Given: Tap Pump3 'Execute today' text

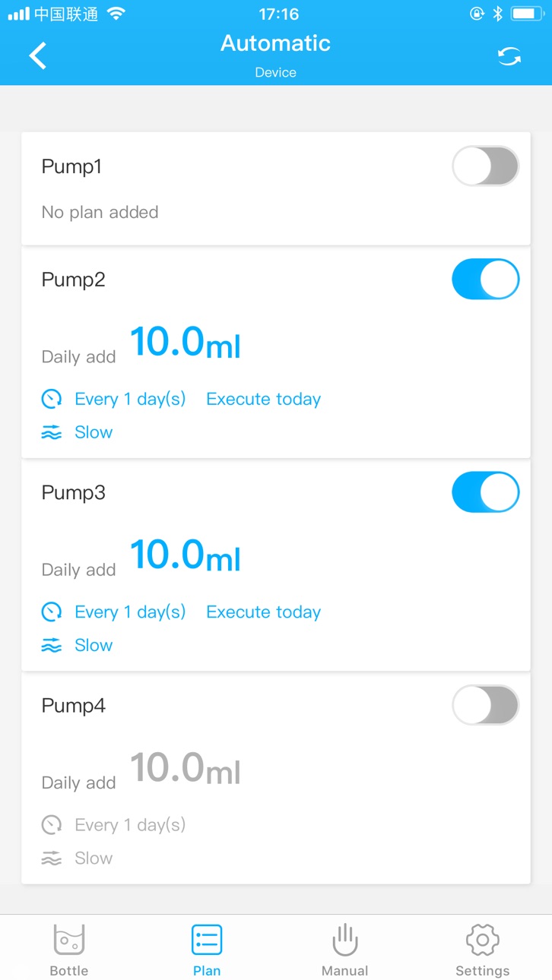Looking at the screenshot, I should [x=263, y=612].
